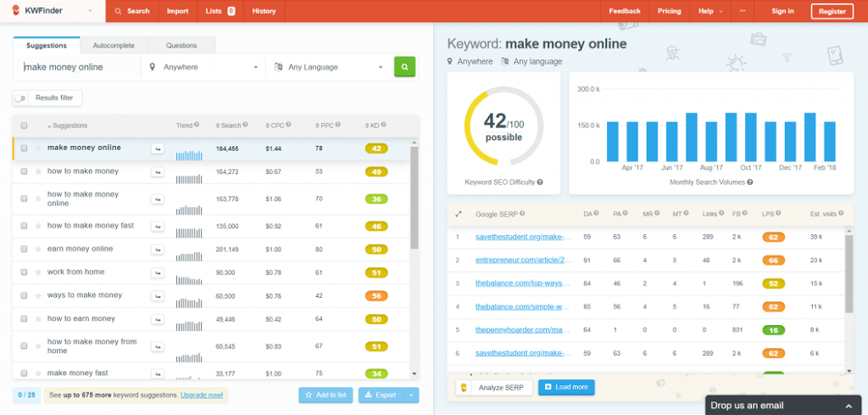This screenshot has height=415, width=868.
Task: Open the entrepreneur.com/article SERP link
Action: (x=523, y=260)
